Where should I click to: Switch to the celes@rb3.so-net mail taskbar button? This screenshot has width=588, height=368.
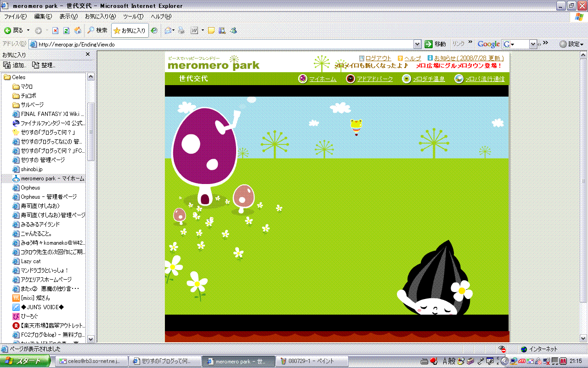[x=90, y=361]
